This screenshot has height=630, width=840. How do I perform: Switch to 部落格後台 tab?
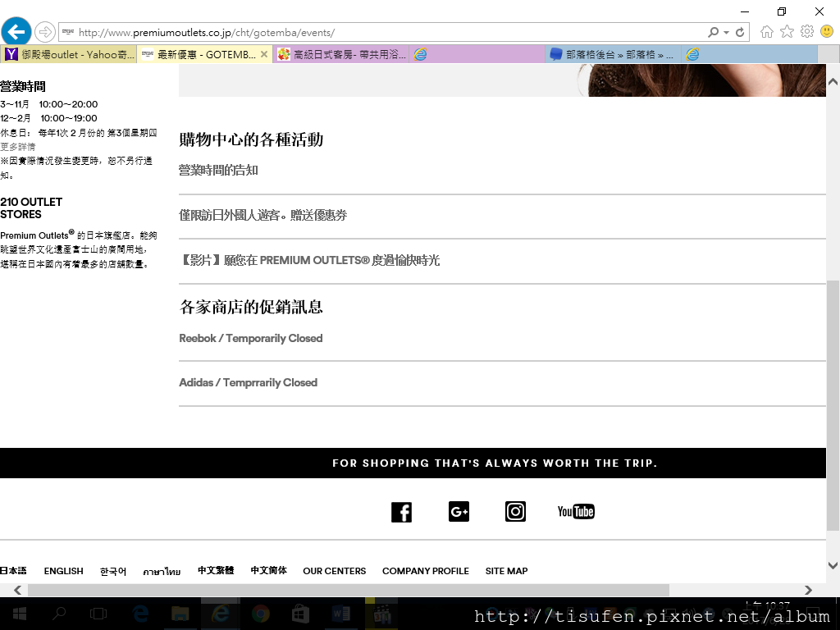click(x=613, y=54)
